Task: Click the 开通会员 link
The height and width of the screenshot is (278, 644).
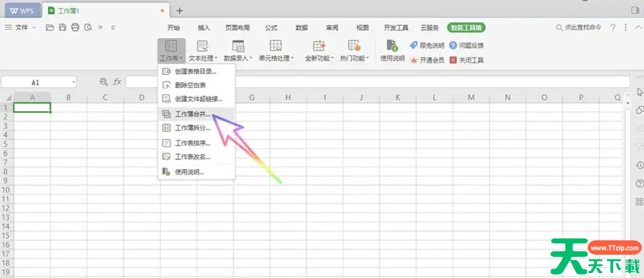Action: 427,60
